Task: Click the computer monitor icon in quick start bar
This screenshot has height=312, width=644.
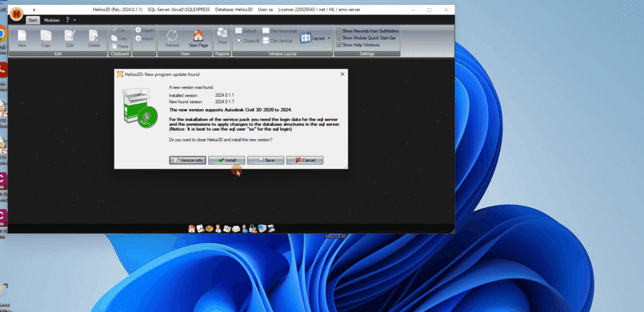Action: 262,228
